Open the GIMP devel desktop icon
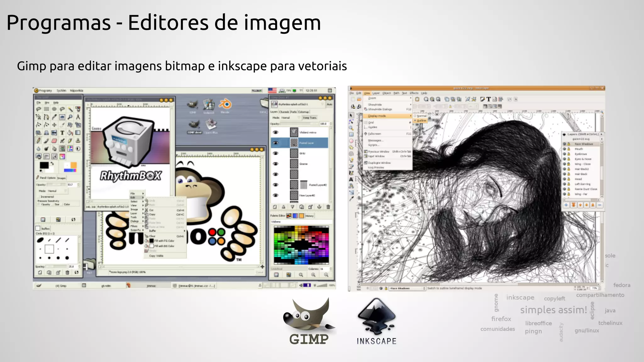Image resolution: width=644 pixels, height=362 pixels. coord(194,127)
